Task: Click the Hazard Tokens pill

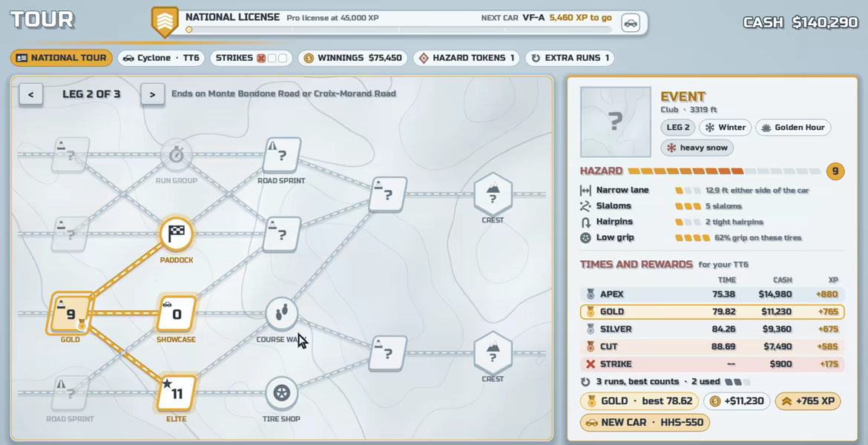Action: pyautogui.click(x=466, y=58)
